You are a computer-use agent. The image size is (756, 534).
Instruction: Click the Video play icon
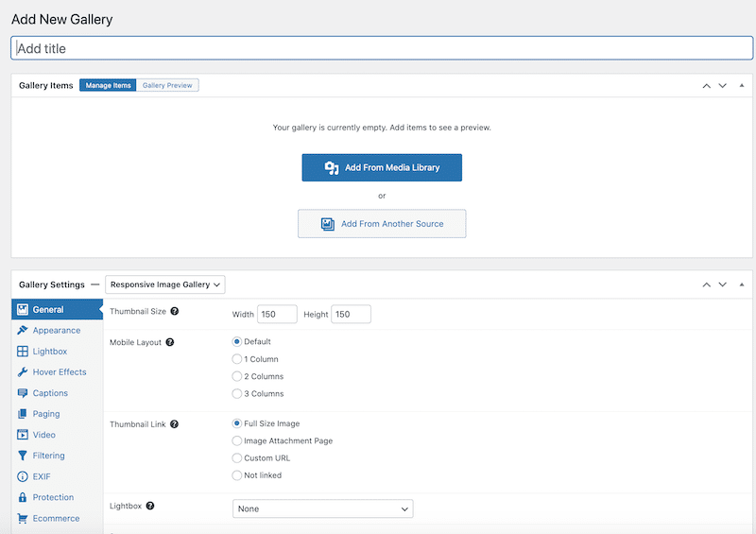(23, 435)
